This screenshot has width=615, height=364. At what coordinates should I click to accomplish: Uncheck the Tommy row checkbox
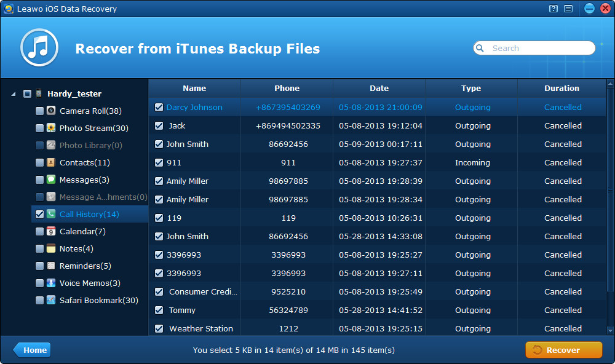(x=159, y=311)
